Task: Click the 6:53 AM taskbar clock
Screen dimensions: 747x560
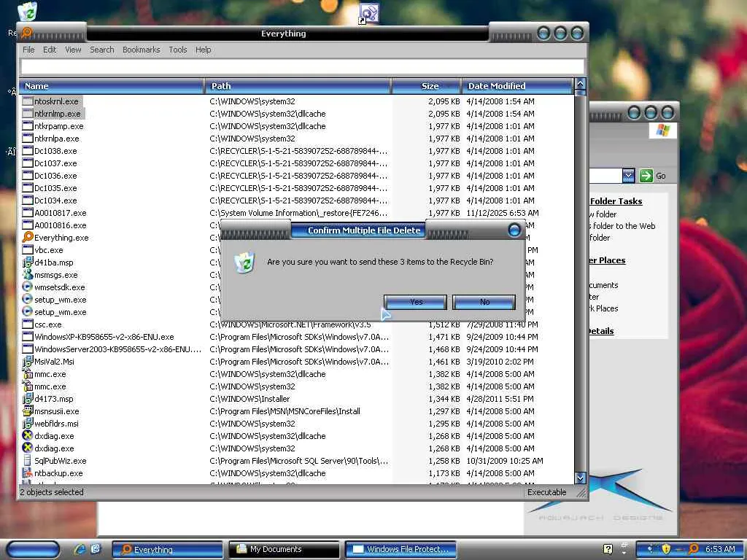Action: click(720, 549)
